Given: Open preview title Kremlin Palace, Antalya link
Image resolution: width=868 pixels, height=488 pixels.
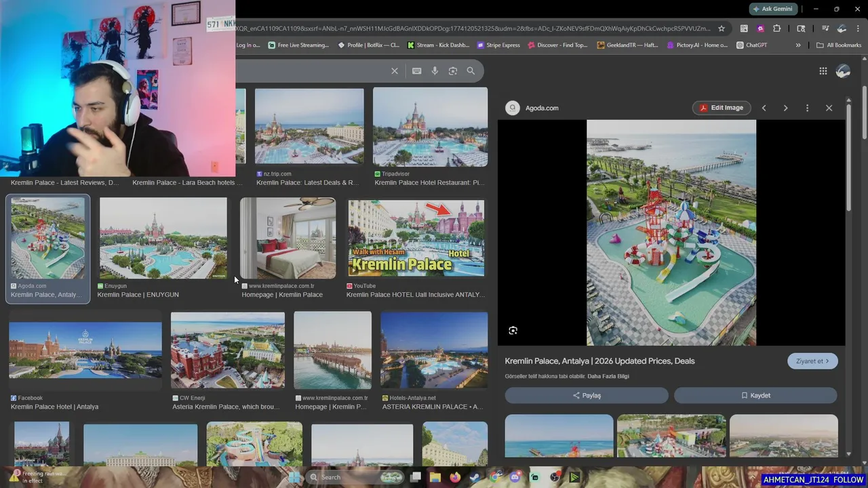Looking at the screenshot, I should pyautogui.click(x=599, y=361).
